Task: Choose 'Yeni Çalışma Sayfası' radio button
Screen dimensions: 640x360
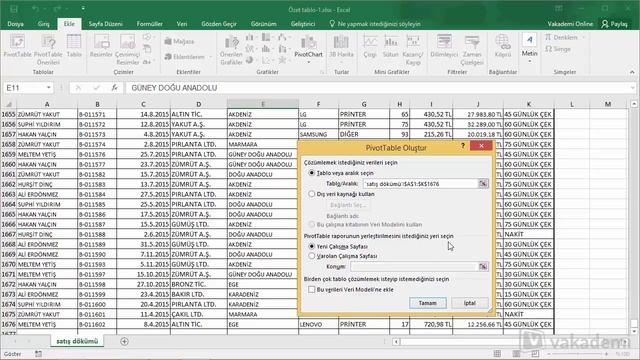Action: pos(312,247)
